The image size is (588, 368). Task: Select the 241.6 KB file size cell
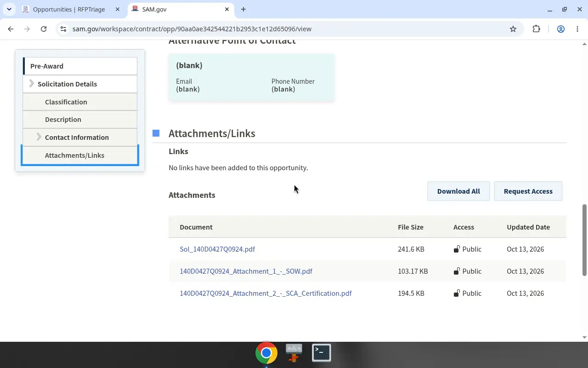click(x=411, y=249)
